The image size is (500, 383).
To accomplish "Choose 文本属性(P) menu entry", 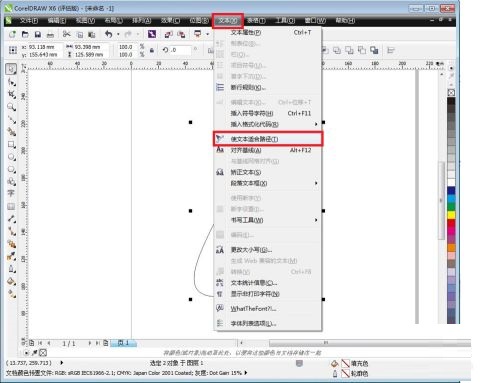I will 267,32.
